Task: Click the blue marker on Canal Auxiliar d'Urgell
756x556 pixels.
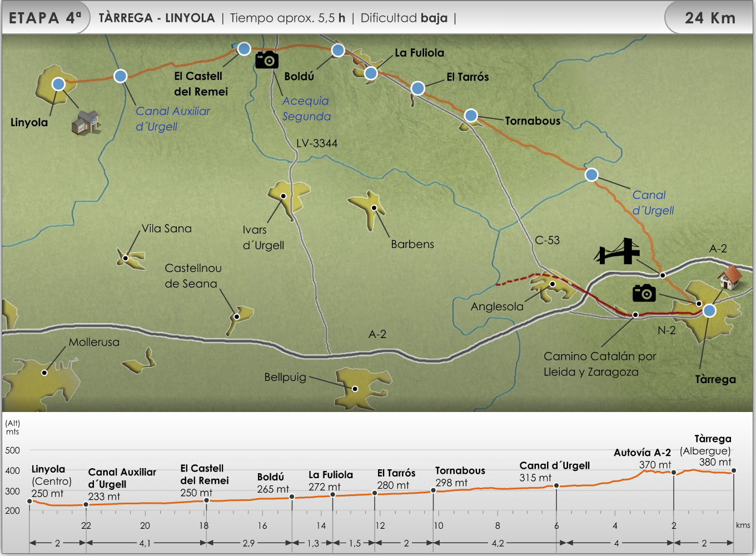Action: (x=120, y=76)
